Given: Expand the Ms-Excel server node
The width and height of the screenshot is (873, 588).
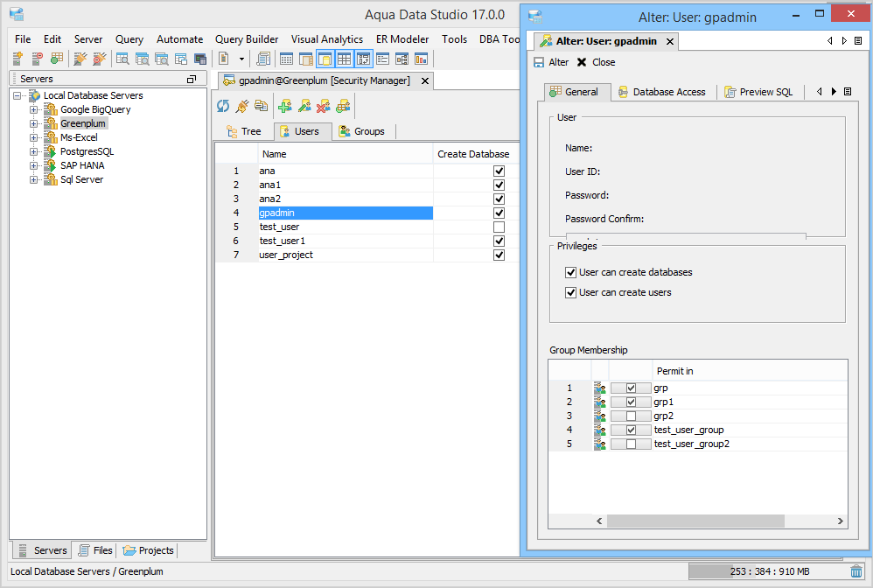Looking at the screenshot, I should tap(33, 137).
